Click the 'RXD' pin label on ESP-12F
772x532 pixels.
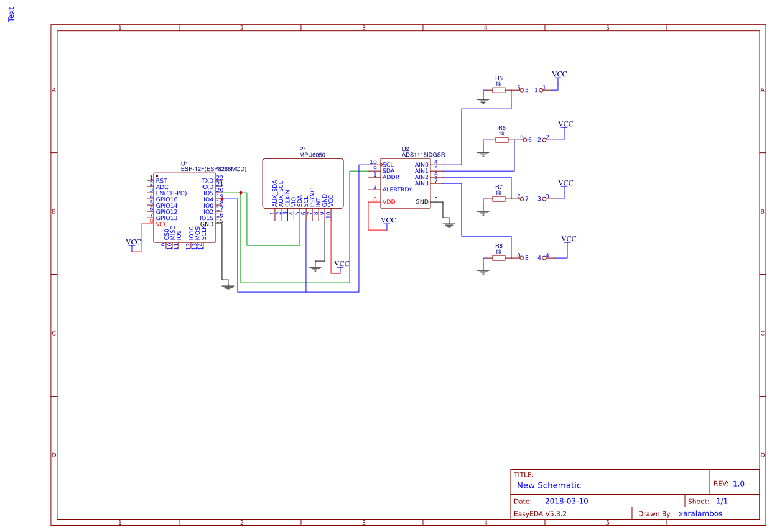[x=207, y=187]
